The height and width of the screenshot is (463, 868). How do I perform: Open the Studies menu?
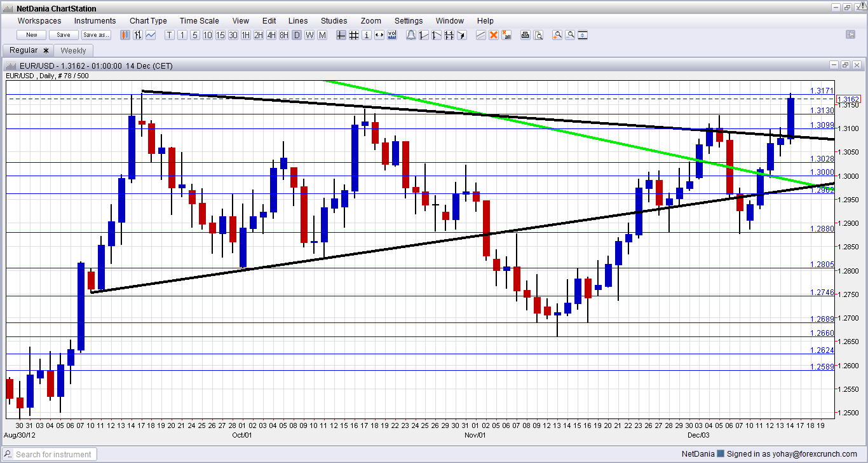tap(334, 21)
